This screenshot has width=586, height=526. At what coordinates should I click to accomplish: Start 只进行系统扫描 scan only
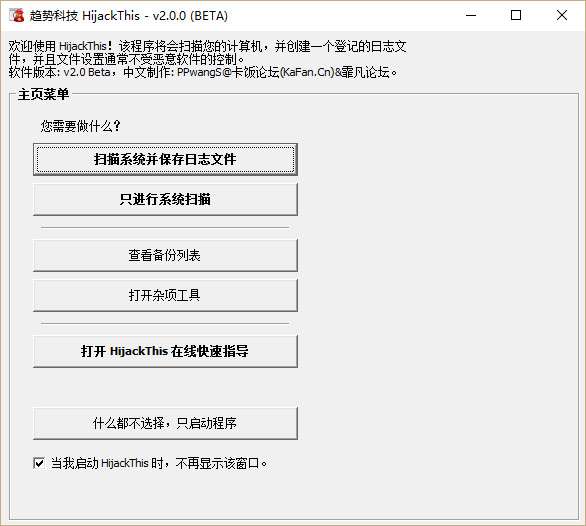click(x=165, y=199)
